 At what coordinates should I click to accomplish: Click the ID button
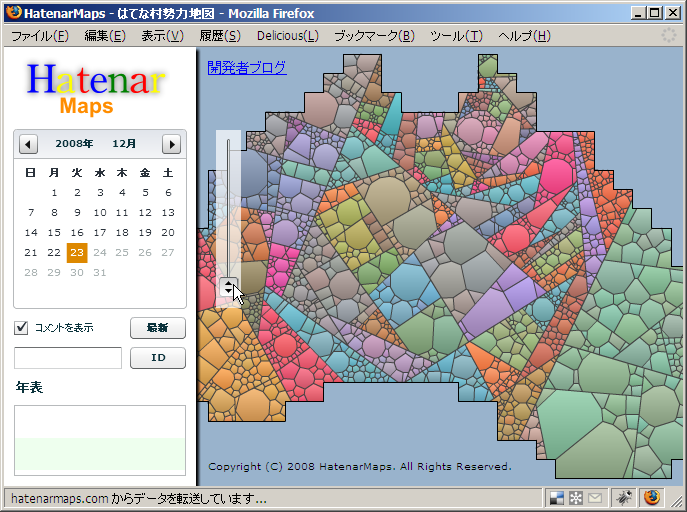click(x=158, y=358)
